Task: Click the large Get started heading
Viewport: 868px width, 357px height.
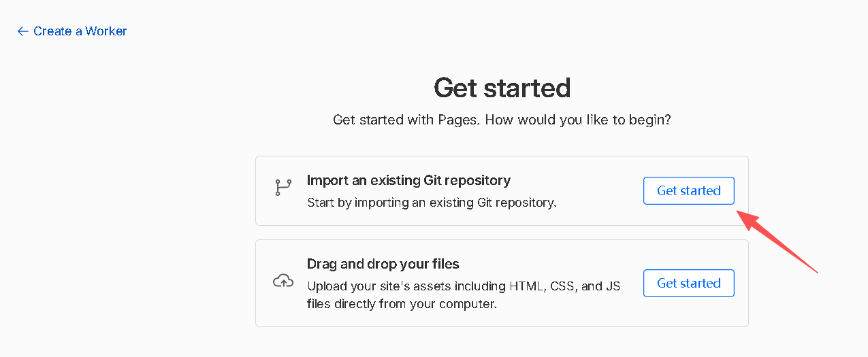Action: [x=502, y=88]
